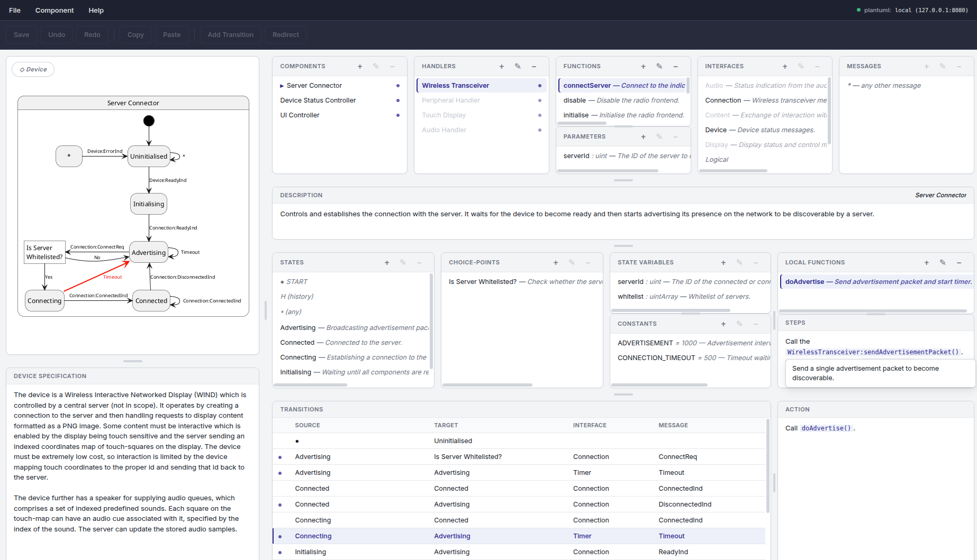This screenshot has width=977, height=560.
Task: Edit the doAdvertise local function
Action: (x=943, y=263)
